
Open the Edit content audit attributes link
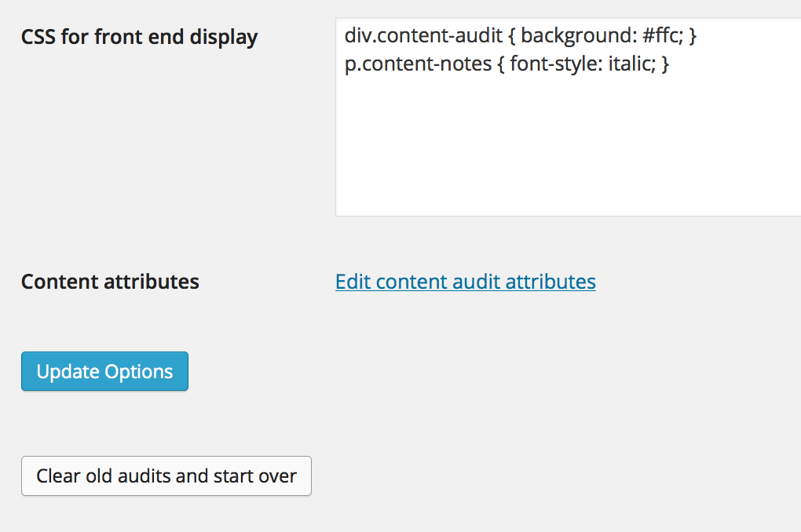[x=466, y=282]
